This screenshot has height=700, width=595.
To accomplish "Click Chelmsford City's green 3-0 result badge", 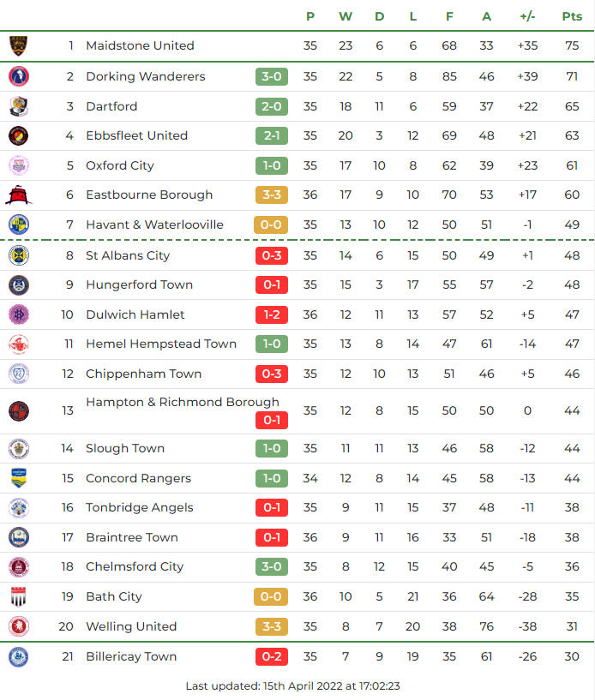I will point(271,566).
